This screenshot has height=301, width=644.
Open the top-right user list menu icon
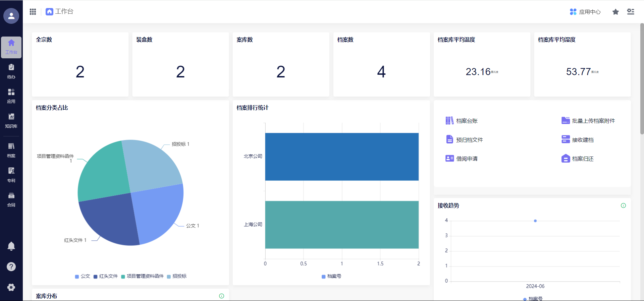pos(631,12)
